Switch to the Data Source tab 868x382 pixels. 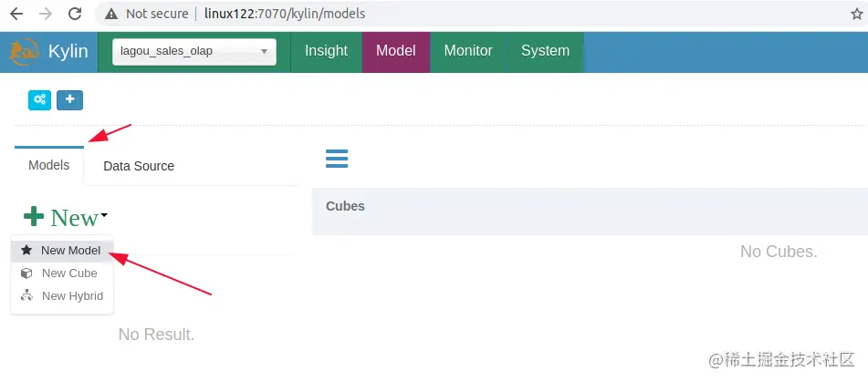point(139,166)
